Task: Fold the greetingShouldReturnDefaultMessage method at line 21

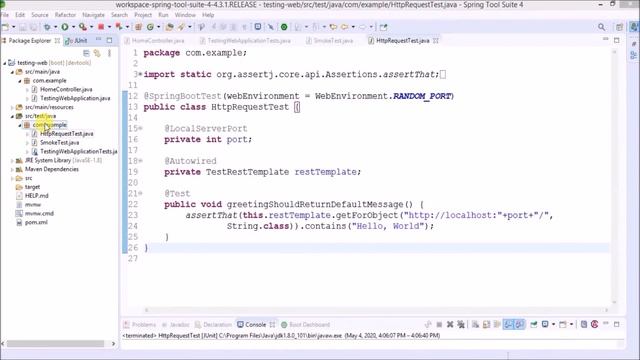Action: pyautogui.click(x=140, y=193)
